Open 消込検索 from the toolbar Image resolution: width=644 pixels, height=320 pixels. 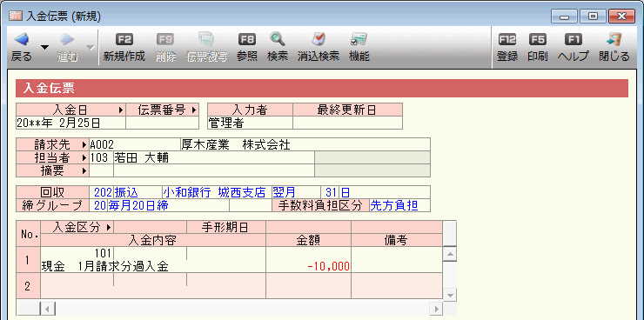319,39
